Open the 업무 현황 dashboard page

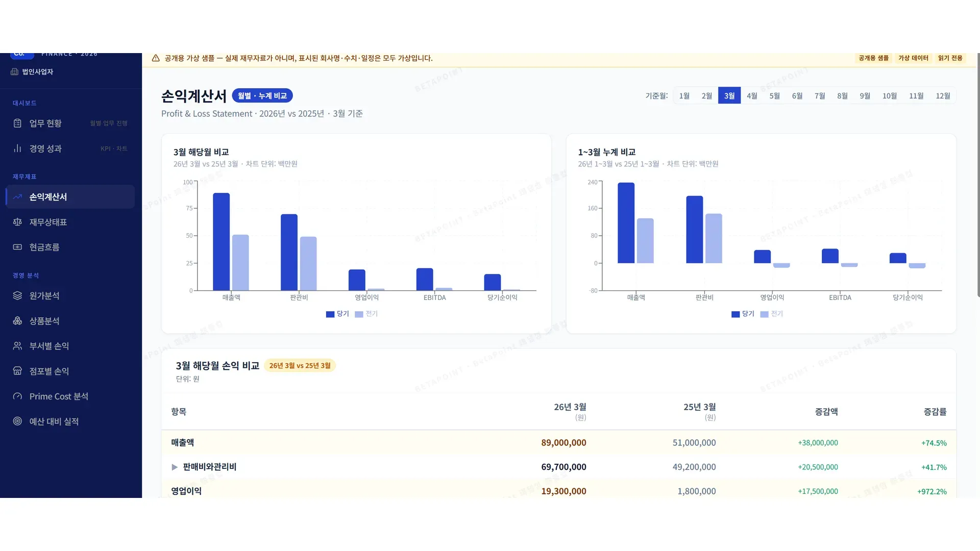[x=70, y=123]
